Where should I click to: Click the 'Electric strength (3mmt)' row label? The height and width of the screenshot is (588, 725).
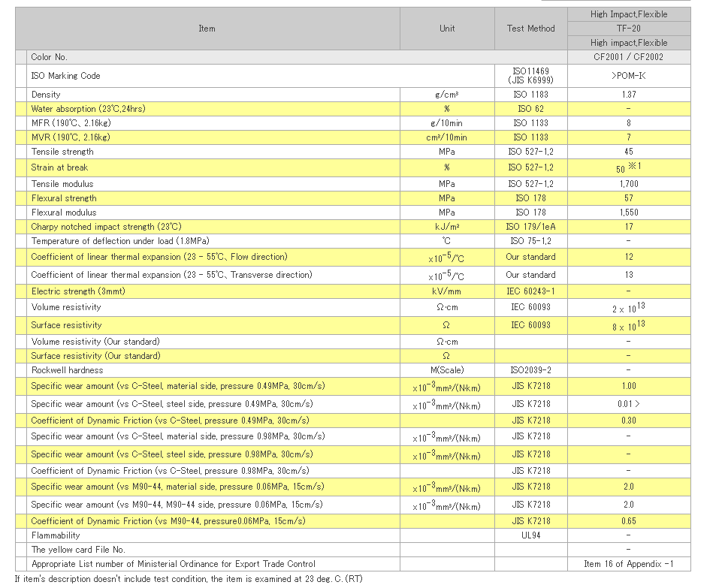(78, 291)
